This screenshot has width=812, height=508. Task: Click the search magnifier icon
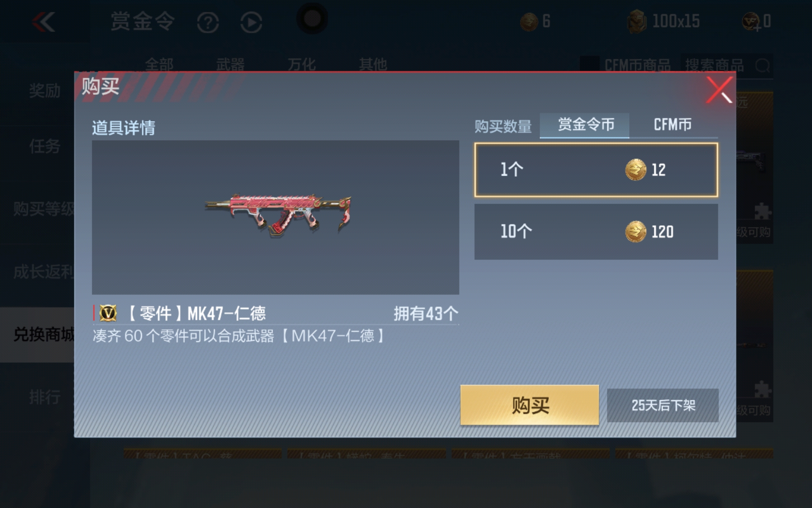[x=762, y=66]
